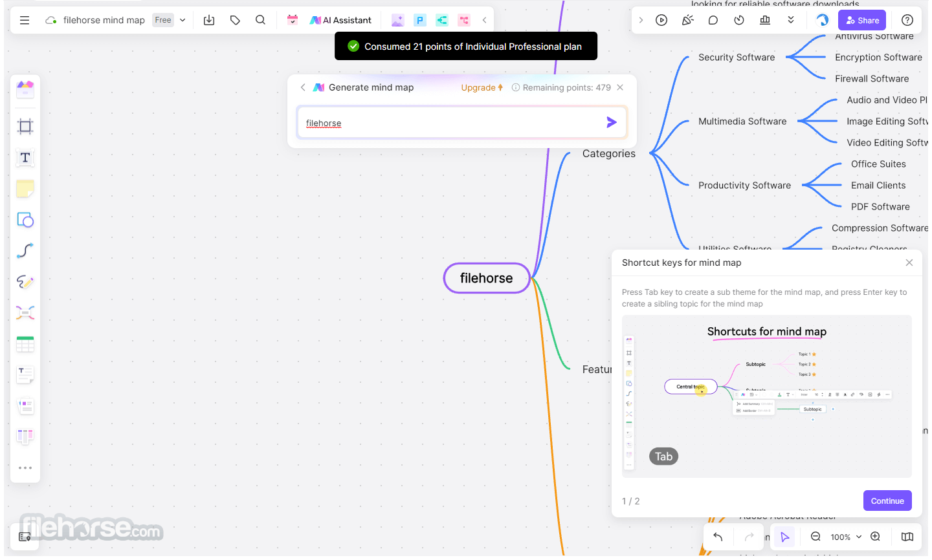Select the filehorse central topic node
The height and width of the screenshot is (560, 932).
(x=487, y=278)
